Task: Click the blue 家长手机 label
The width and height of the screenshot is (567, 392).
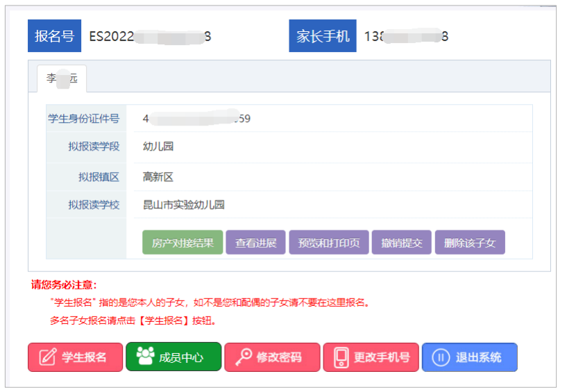Action: (323, 36)
